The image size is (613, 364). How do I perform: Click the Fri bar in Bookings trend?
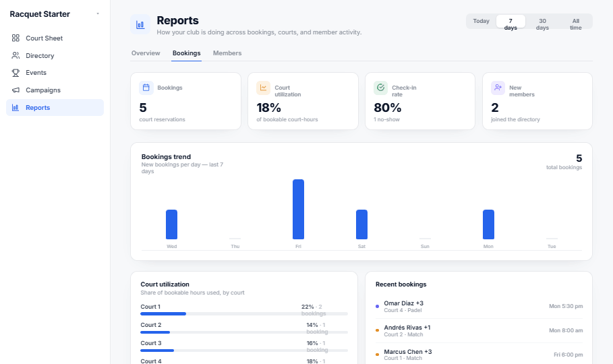298,209
